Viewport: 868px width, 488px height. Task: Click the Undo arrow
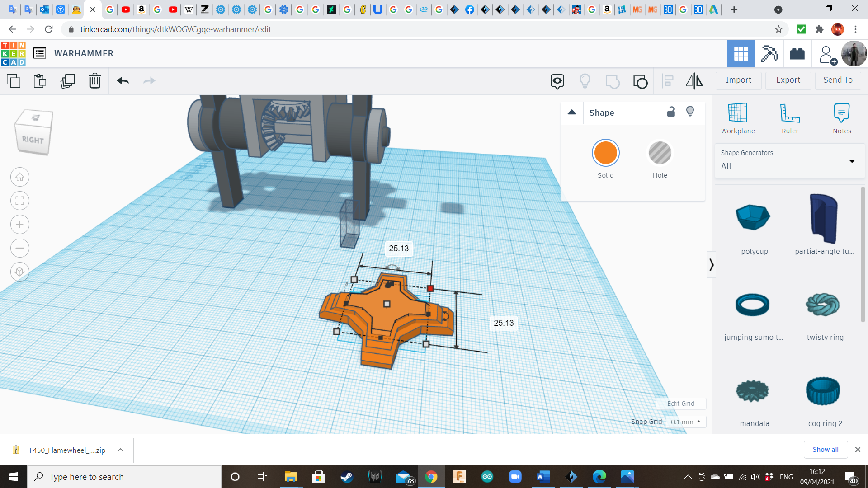123,81
